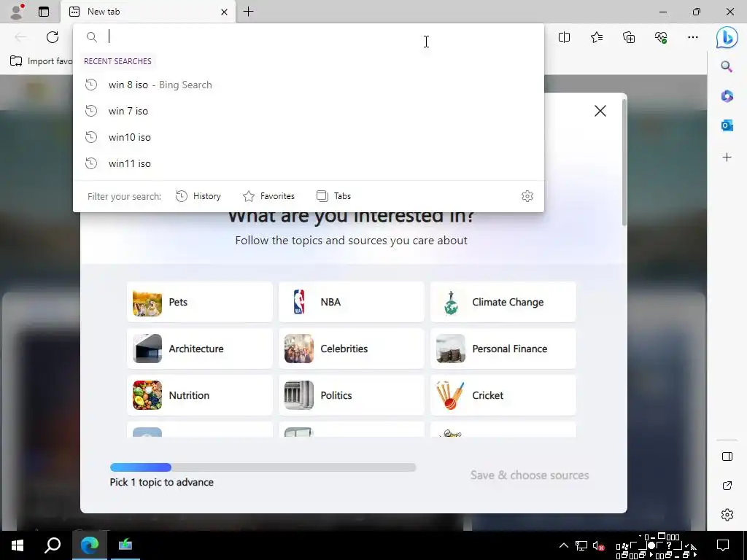
Task: Click Save & choose sources
Action: pyautogui.click(x=530, y=475)
